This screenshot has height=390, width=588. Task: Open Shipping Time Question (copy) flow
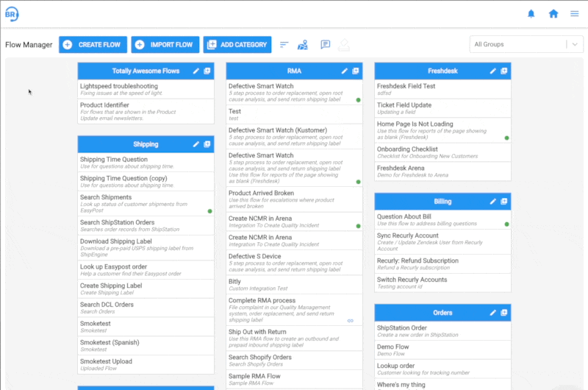(146, 181)
